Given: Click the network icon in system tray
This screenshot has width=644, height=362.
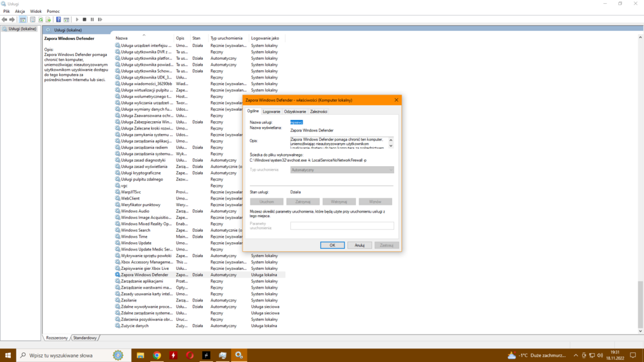Looking at the screenshot, I should click(592, 356).
